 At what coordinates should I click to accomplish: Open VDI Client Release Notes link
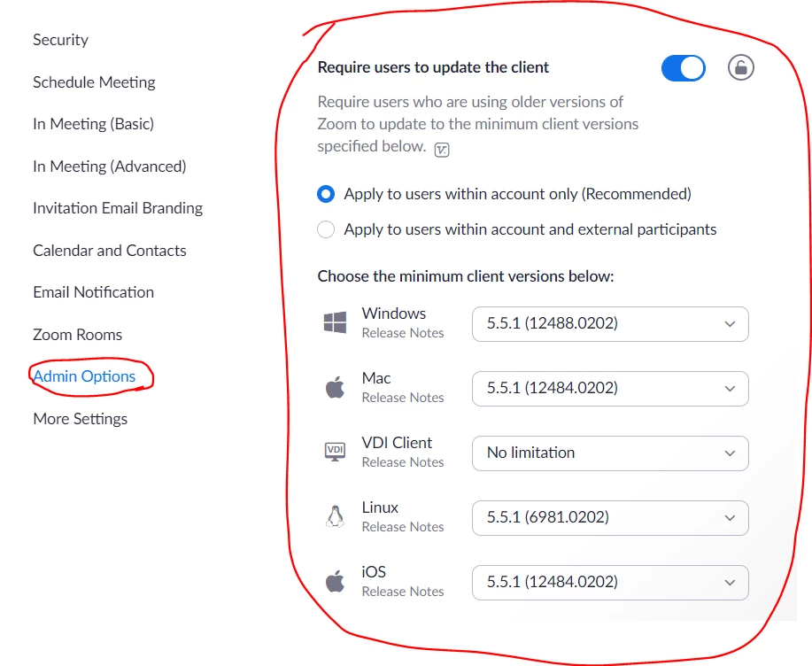[x=403, y=462]
